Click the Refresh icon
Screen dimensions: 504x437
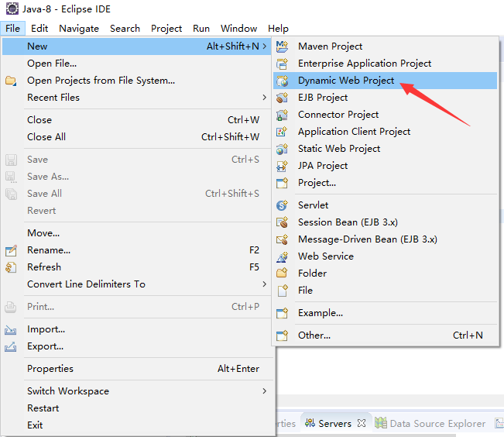coord(11,267)
